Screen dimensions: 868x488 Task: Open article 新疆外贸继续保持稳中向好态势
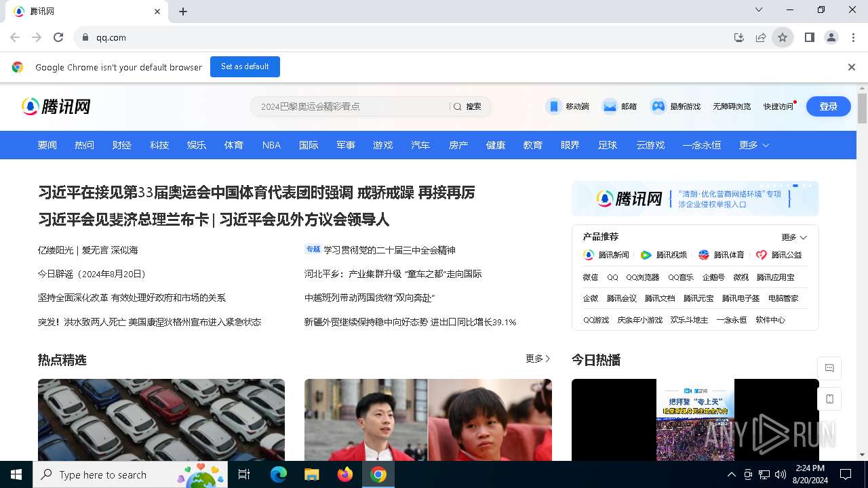click(x=410, y=322)
